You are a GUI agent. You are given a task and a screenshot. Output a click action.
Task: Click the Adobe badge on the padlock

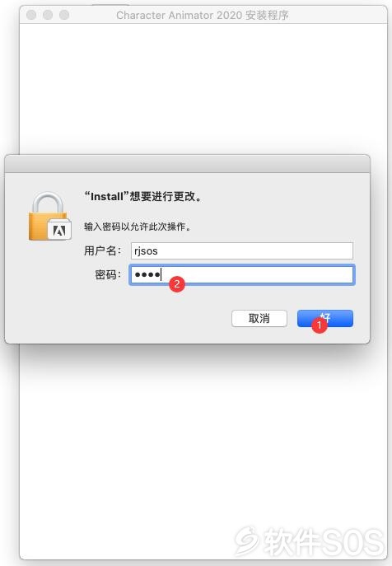[59, 229]
